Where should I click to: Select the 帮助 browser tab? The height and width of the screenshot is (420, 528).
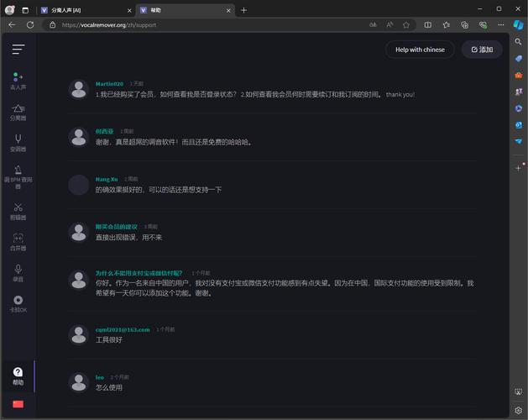pyautogui.click(x=184, y=10)
